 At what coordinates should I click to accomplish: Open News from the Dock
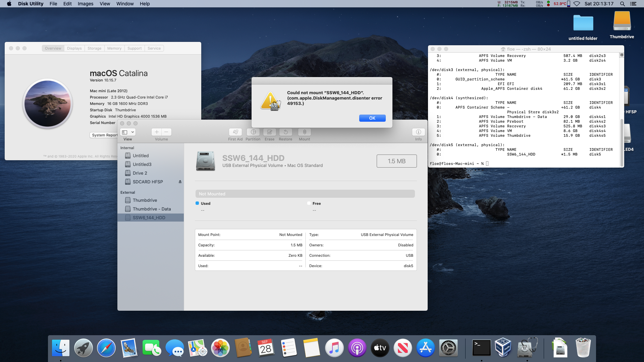point(403,348)
